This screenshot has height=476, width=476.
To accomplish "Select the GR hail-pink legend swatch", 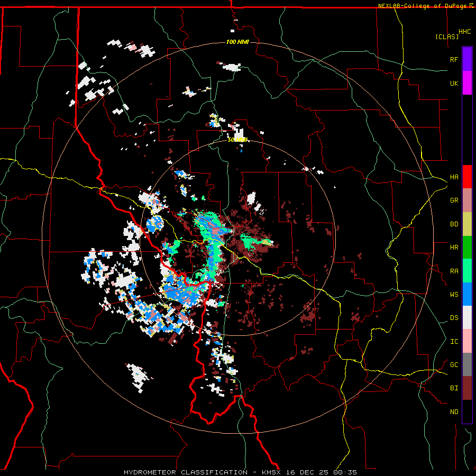I will click(x=467, y=200).
